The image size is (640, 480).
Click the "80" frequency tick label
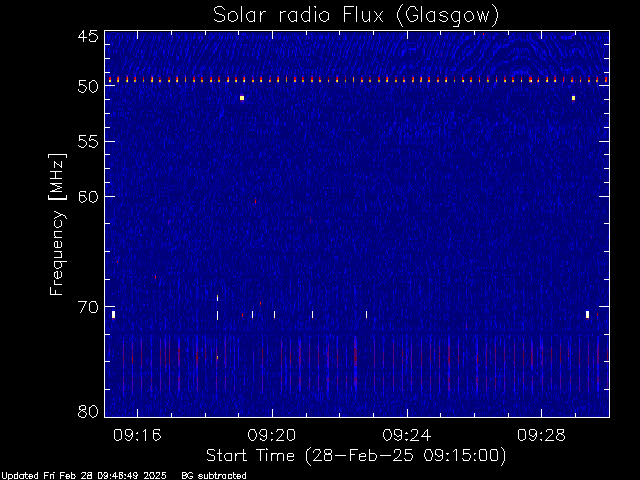pos(88,411)
